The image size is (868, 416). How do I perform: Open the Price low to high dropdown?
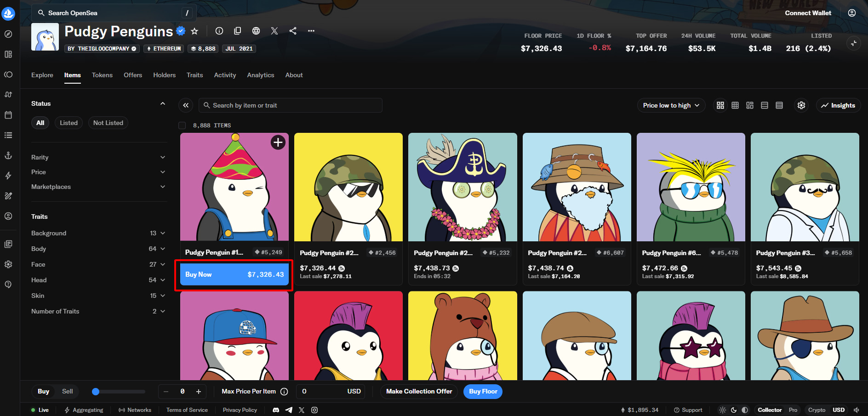[671, 105]
